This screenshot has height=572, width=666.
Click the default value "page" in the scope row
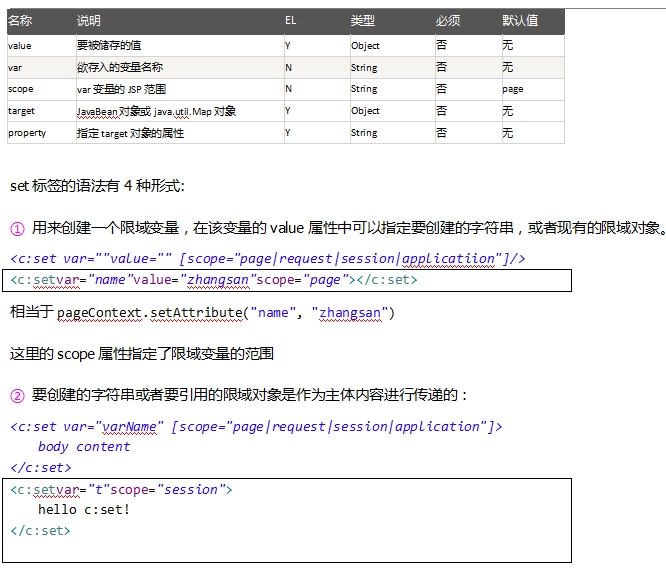point(513,89)
